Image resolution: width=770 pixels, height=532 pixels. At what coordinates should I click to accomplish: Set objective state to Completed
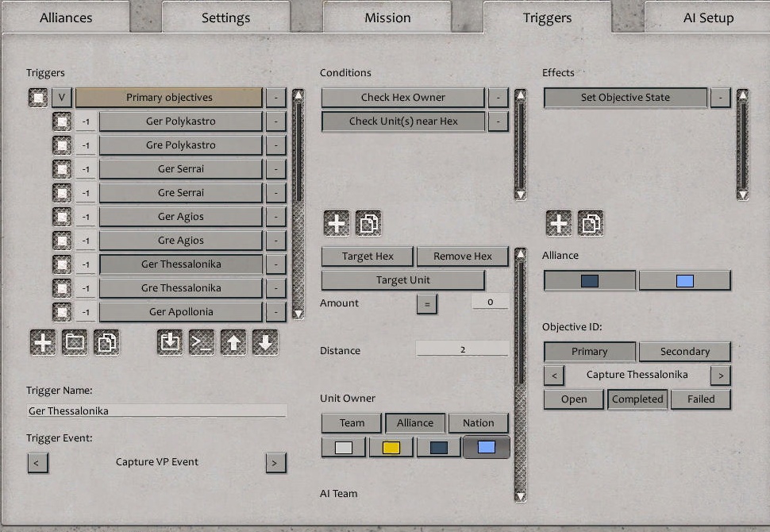click(x=637, y=399)
